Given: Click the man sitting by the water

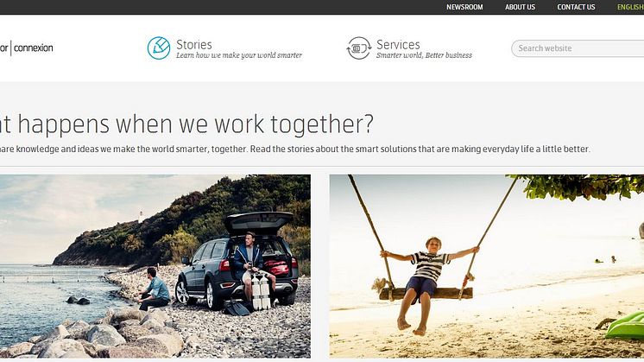Looking at the screenshot, I should tap(154, 289).
